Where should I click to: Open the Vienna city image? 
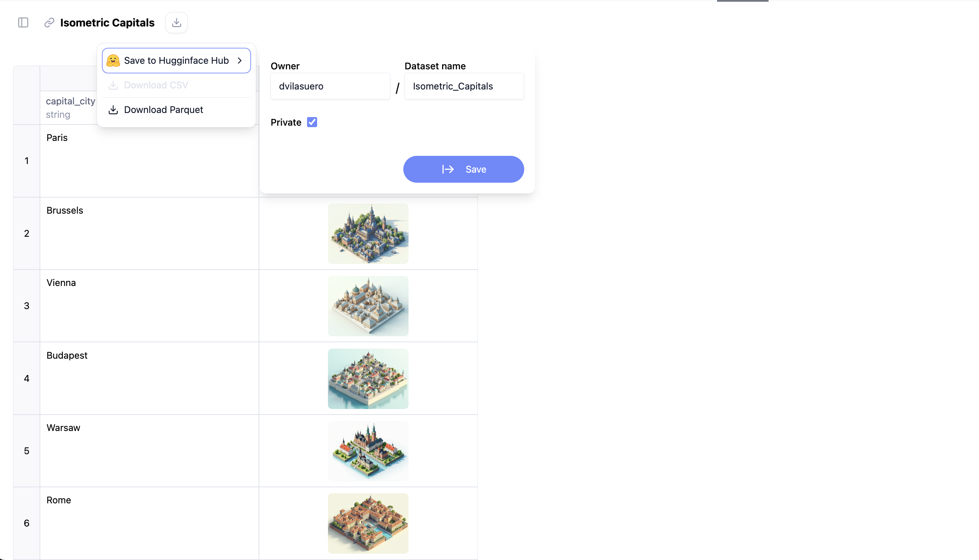tap(368, 306)
